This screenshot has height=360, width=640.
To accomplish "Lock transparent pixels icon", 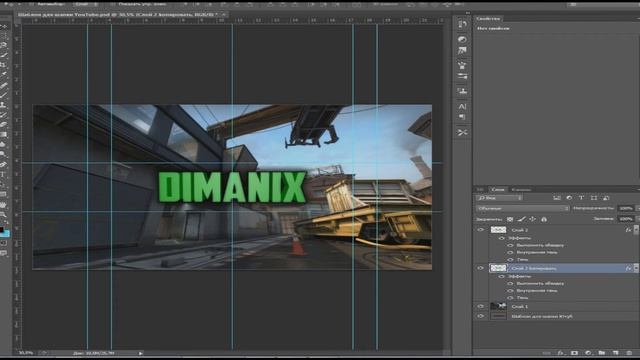I will pos(510,219).
